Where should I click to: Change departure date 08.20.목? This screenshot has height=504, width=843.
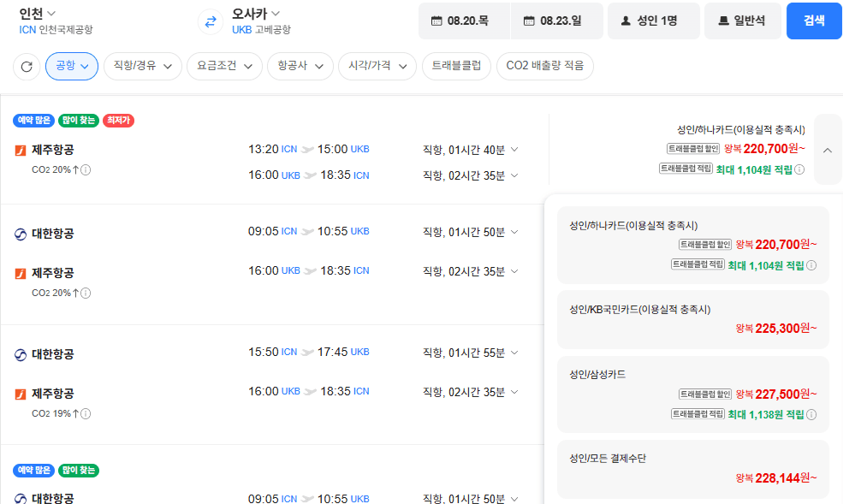tap(464, 21)
